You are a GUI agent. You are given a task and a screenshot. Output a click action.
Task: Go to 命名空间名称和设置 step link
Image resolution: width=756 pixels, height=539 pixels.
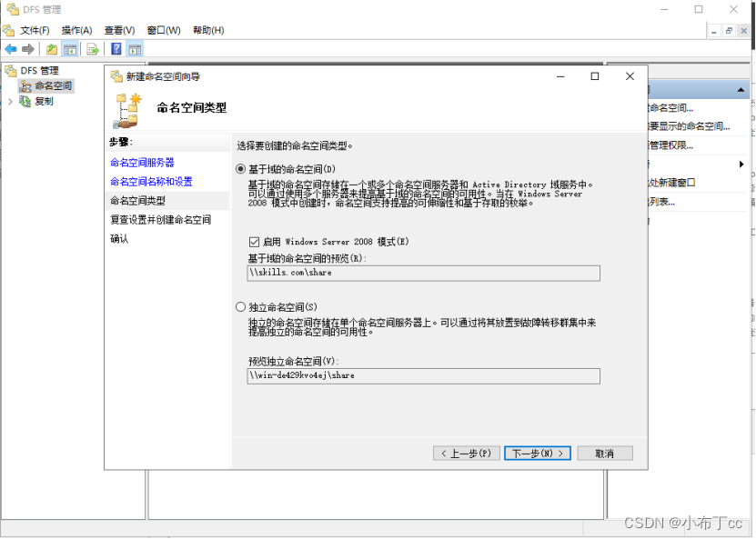pyautogui.click(x=151, y=182)
